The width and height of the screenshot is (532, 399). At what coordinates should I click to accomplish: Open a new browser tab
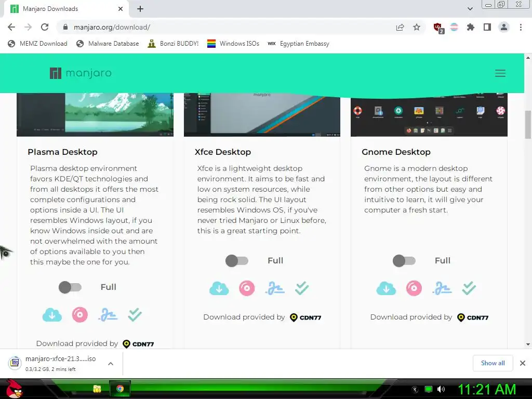(140, 9)
